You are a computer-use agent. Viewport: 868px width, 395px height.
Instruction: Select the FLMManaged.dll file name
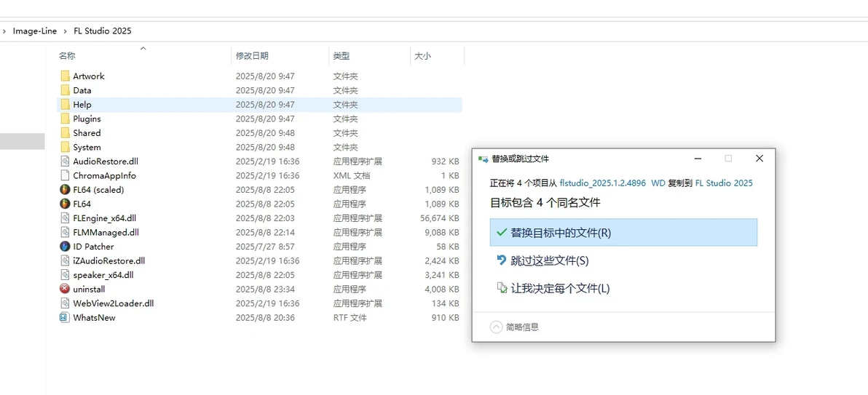point(106,232)
